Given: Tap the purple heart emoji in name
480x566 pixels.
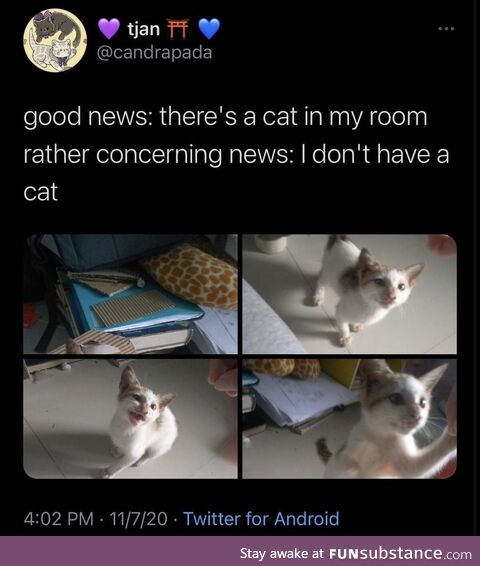Looking at the screenshot, I should click(x=109, y=29).
